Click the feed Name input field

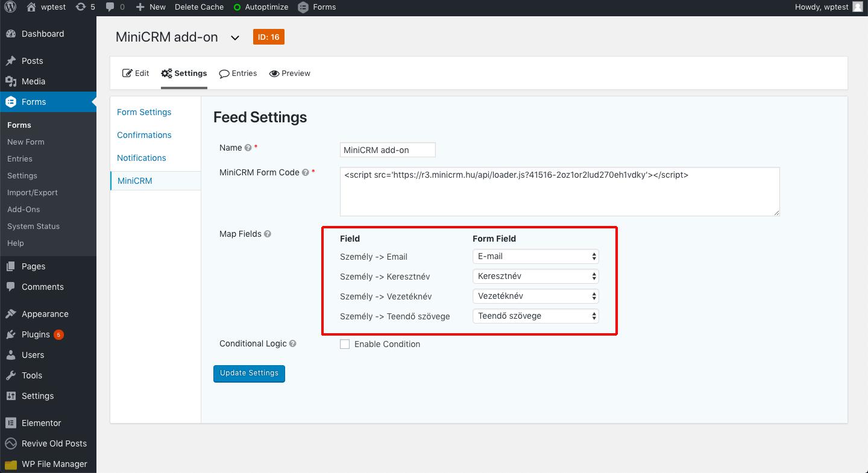[x=388, y=149]
